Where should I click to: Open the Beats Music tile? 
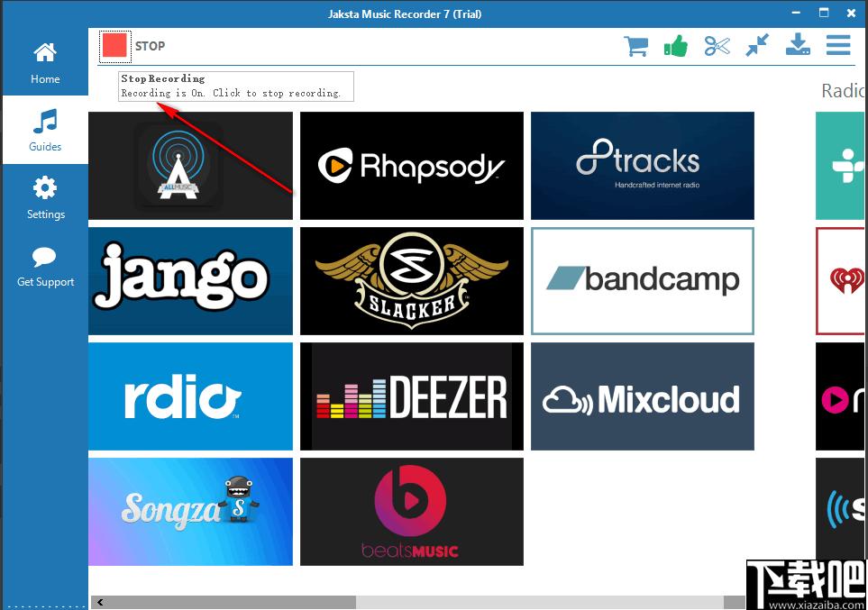(411, 512)
